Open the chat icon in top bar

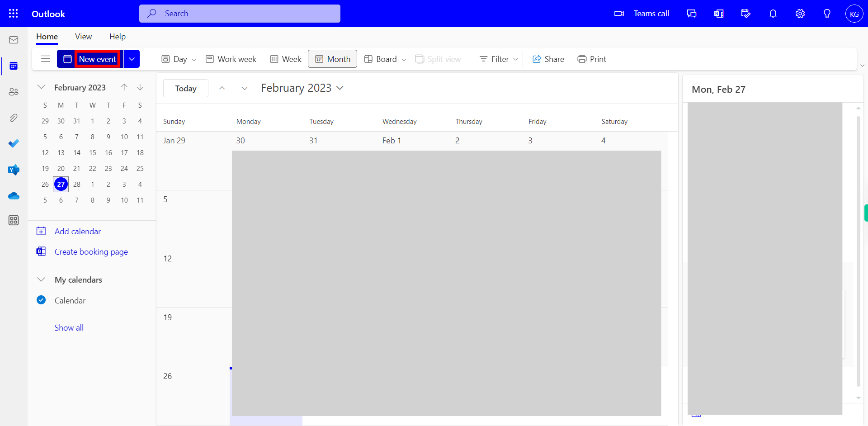click(692, 14)
